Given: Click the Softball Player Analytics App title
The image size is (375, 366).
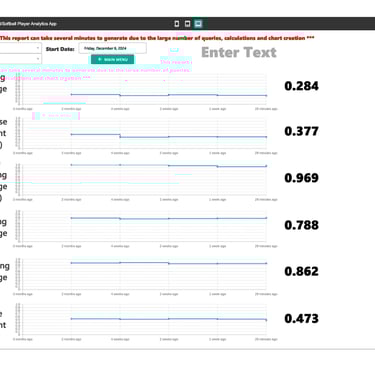Looking at the screenshot, I should pyautogui.click(x=28, y=24).
